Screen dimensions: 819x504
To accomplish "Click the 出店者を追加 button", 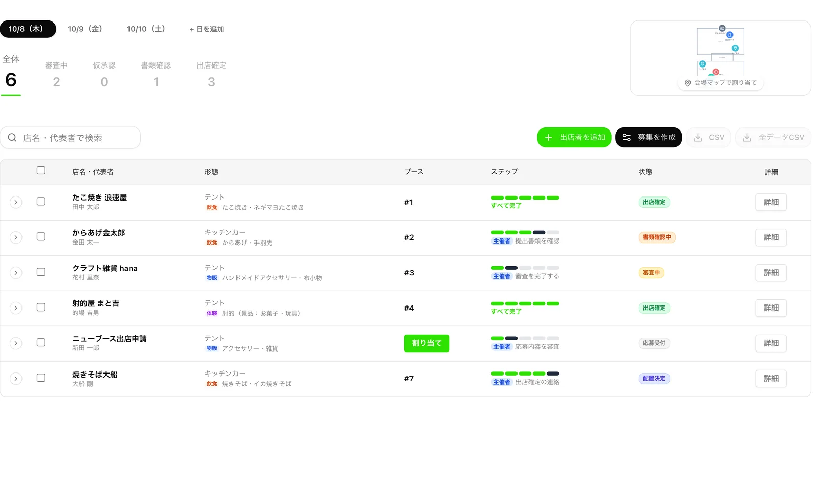I will click(x=574, y=137).
